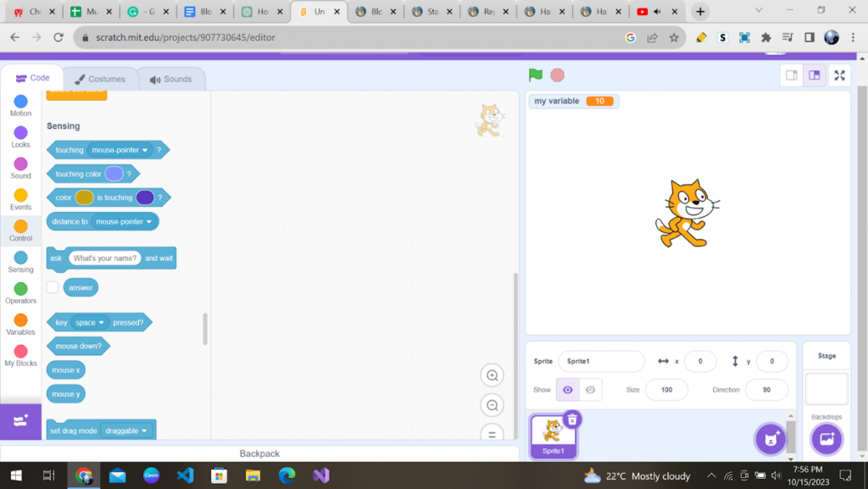Open the Add Extension panel
The height and width of the screenshot is (489, 868).
[x=20, y=421]
